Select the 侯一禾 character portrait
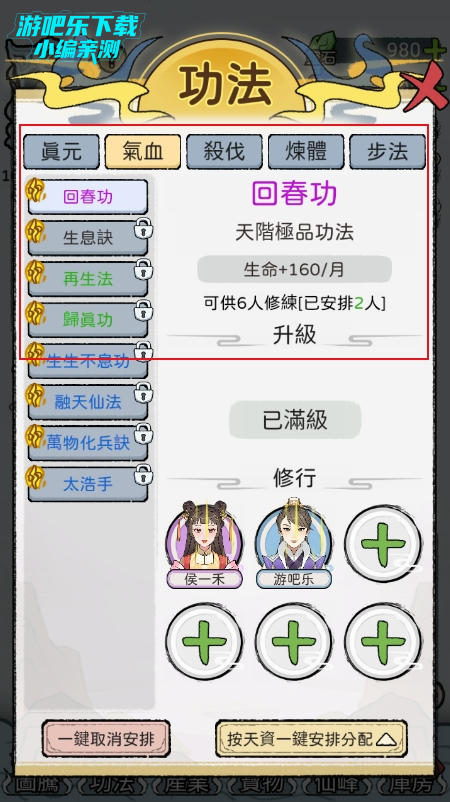The height and width of the screenshot is (802, 450). 205,543
